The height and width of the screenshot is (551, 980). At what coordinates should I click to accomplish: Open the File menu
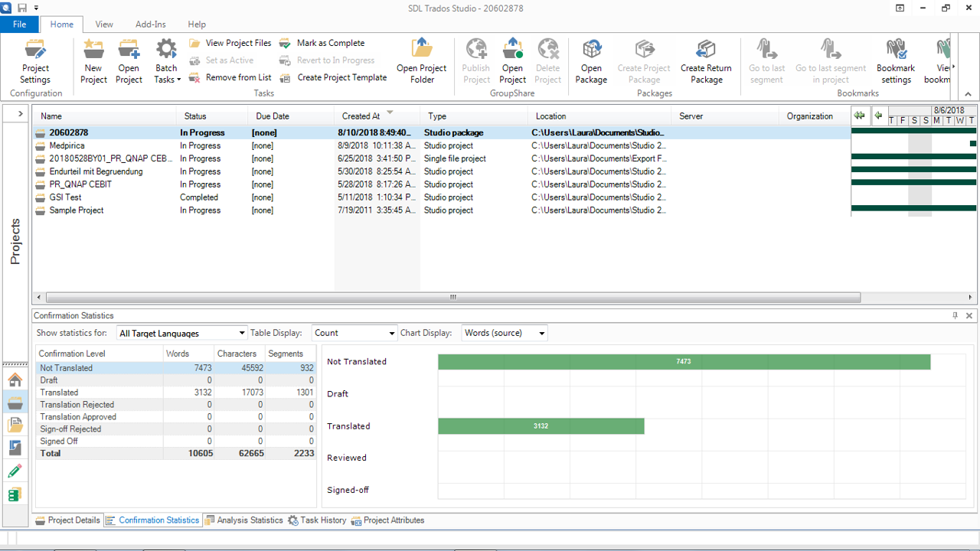[x=19, y=24]
